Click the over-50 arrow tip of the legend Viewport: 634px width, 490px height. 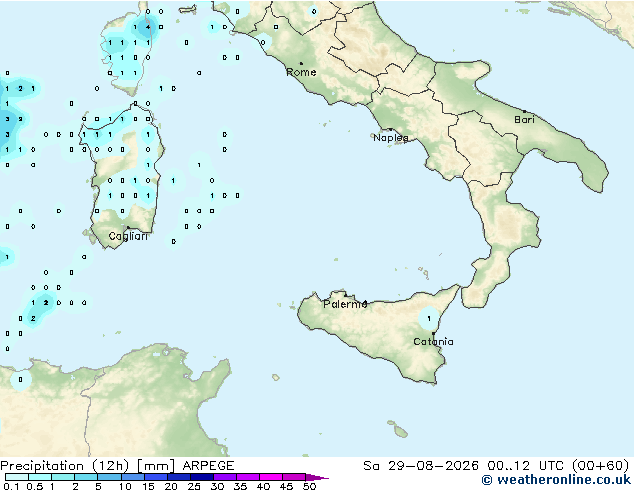pyautogui.click(x=317, y=477)
